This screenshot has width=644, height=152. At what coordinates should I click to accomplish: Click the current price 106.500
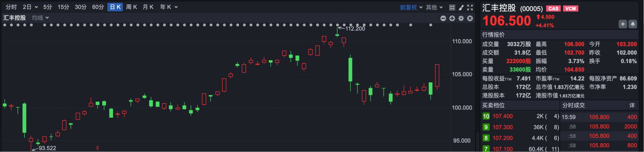506,21
